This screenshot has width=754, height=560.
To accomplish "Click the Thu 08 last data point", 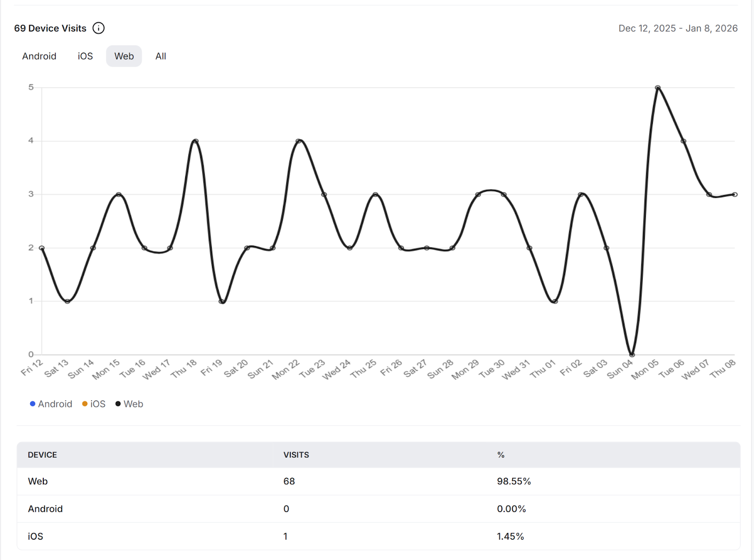I will tap(735, 194).
